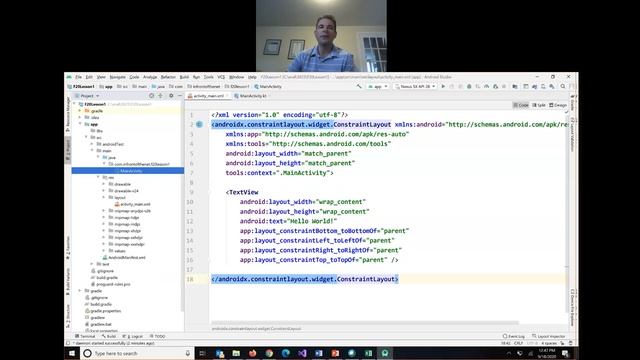The height and width of the screenshot is (360, 640).
Task: Open the VCS menu
Action: (221, 77)
